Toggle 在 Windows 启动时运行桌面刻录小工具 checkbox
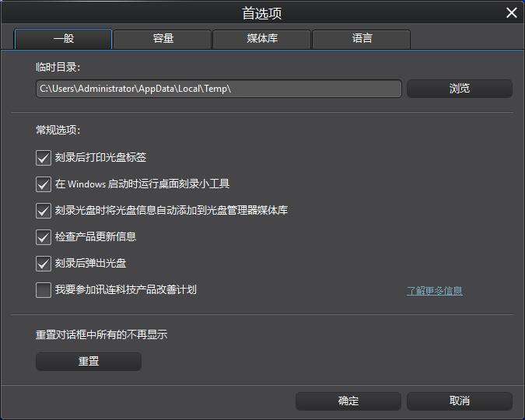This screenshot has width=525, height=420. point(44,184)
